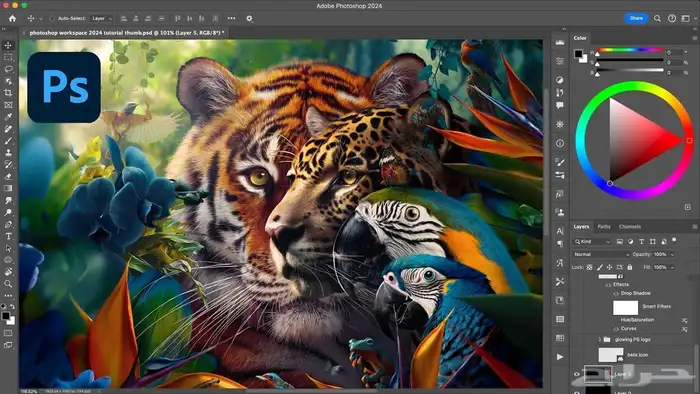Select the Eyedropper tool
The height and width of the screenshot is (394, 700).
[8, 117]
